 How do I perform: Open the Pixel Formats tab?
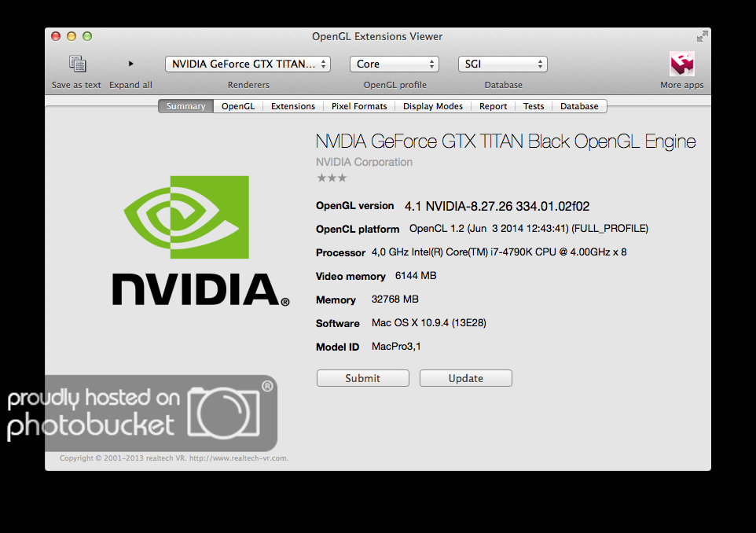point(359,106)
